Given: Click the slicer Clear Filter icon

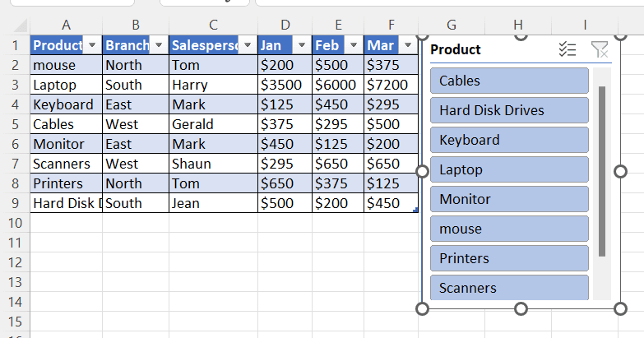Looking at the screenshot, I should 600,50.
